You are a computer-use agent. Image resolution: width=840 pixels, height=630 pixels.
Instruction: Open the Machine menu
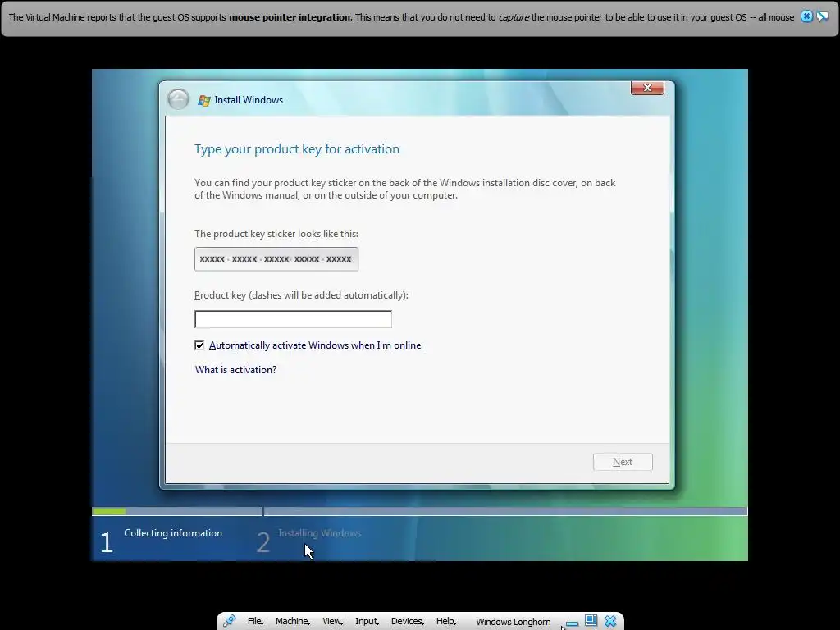pyautogui.click(x=293, y=622)
